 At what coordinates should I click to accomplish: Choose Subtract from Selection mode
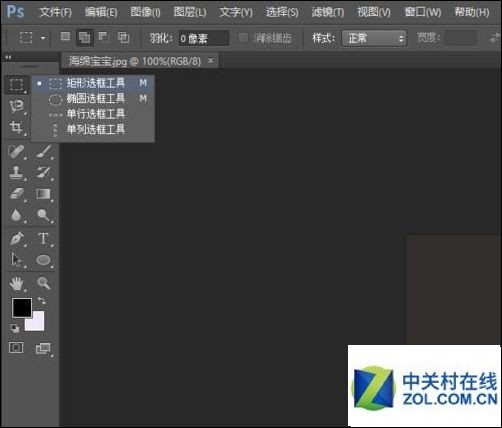(x=104, y=36)
